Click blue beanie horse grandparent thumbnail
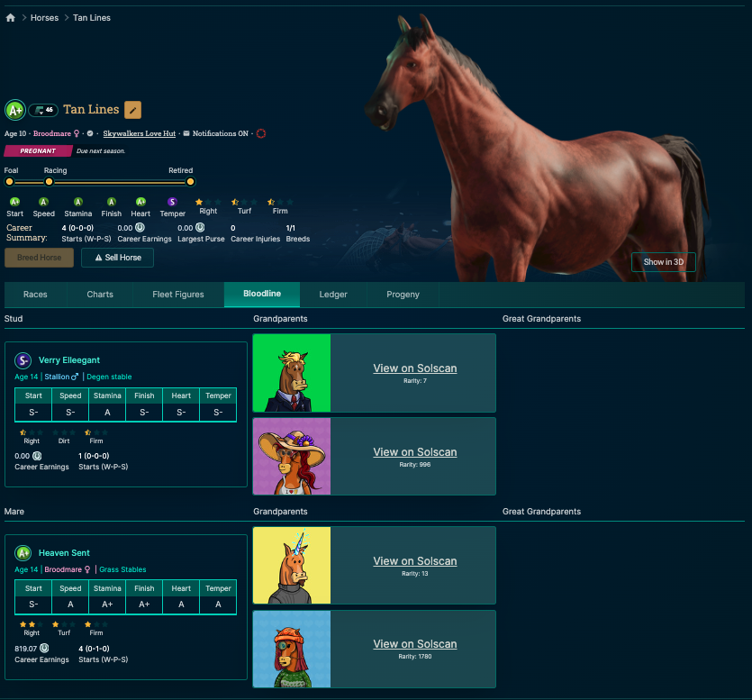The image size is (752, 700). (292, 650)
